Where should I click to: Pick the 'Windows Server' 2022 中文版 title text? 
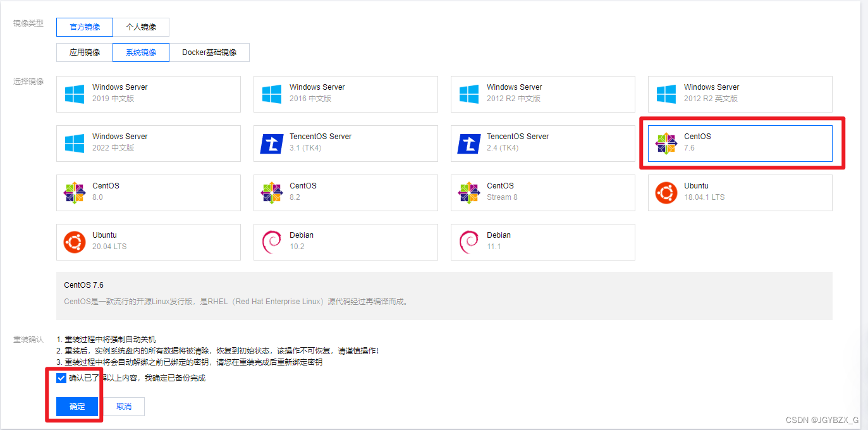click(120, 137)
